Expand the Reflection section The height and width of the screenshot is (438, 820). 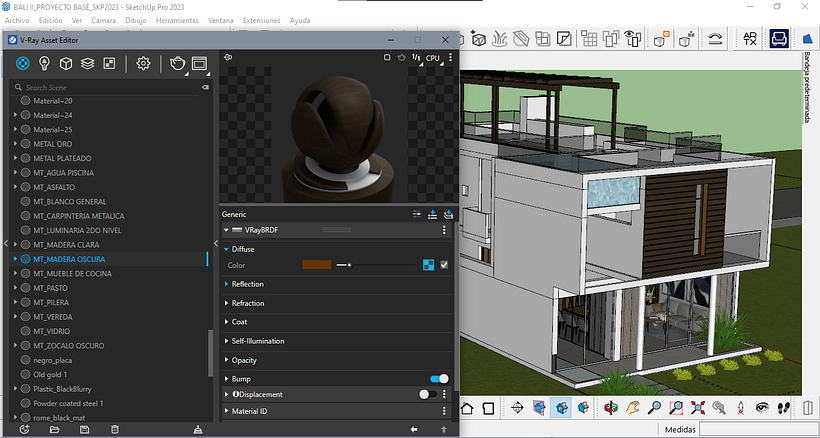(226, 284)
